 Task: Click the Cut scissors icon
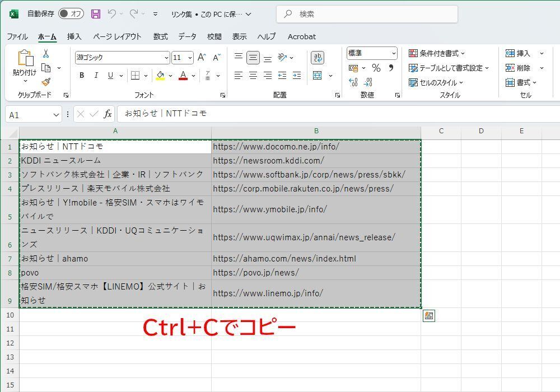pyautogui.click(x=46, y=54)
